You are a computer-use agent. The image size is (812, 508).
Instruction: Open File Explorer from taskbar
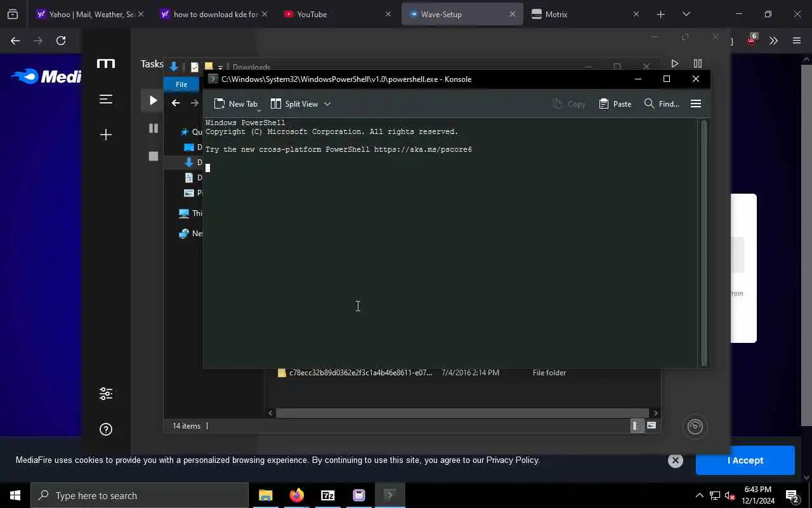click(265, 495)
